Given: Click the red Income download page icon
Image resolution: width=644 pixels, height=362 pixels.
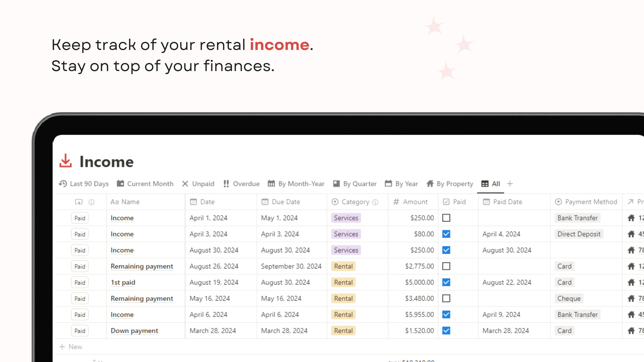Looking at the screenshot, I should [65, 161].
